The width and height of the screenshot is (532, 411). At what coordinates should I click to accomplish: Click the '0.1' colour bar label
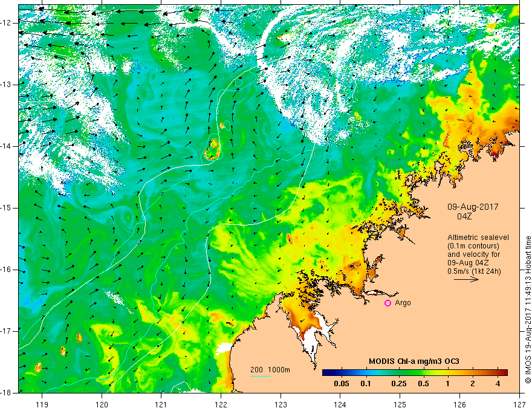(x=366, y=384)
